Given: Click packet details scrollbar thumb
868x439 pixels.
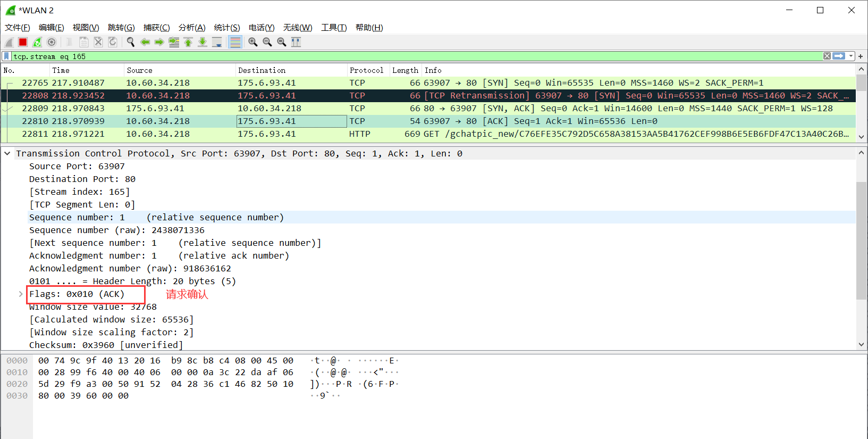Looking at the screenshot, I should (x=861, y=241).
